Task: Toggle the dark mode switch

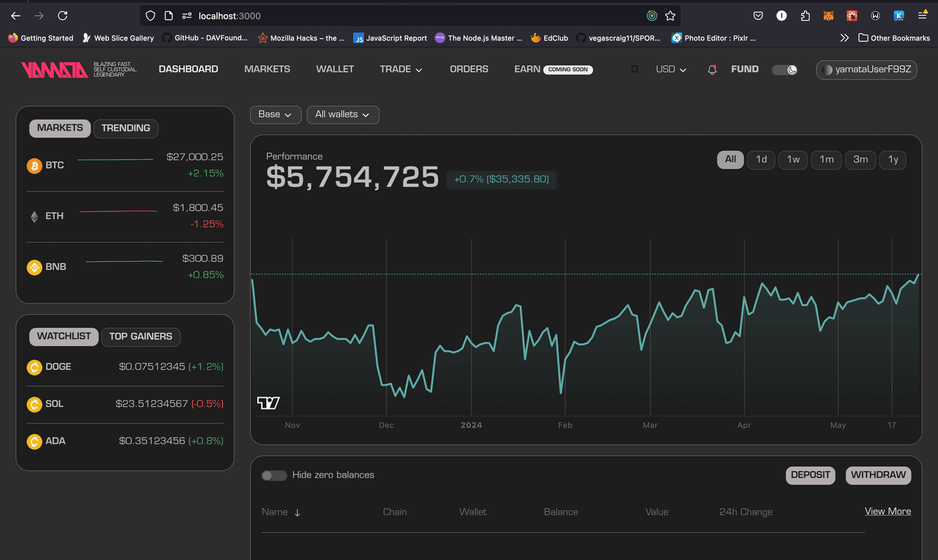Action: coord(785,70)
